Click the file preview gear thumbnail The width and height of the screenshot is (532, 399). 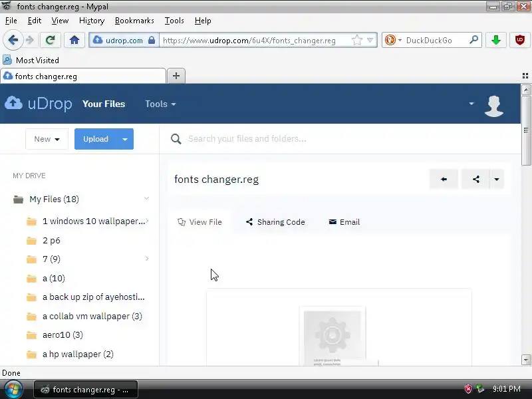point(332,335)
